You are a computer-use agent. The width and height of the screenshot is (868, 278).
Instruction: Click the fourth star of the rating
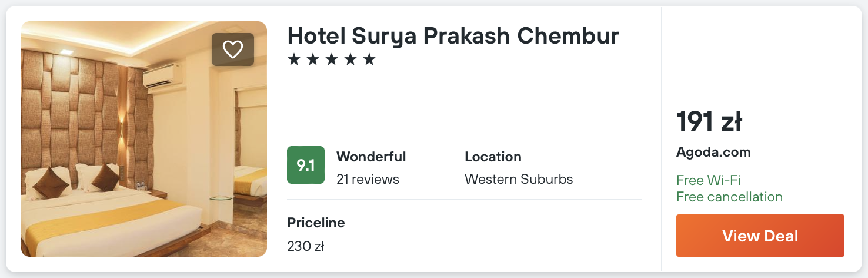click(x=350, y=59)
